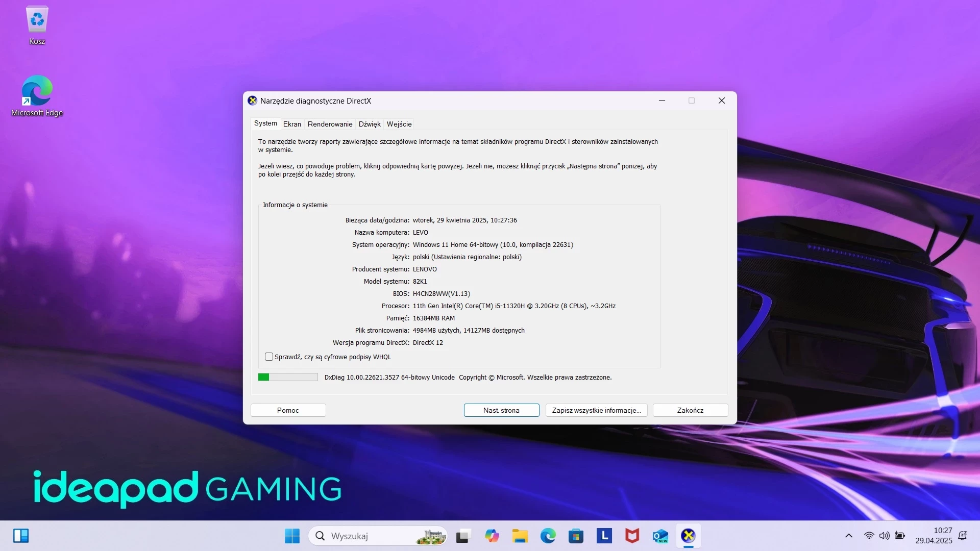The height and width of the screenshot is (551, 980).
Task: Click the Zakończ button
Action: pyautogui.click(x=690, y=410)
